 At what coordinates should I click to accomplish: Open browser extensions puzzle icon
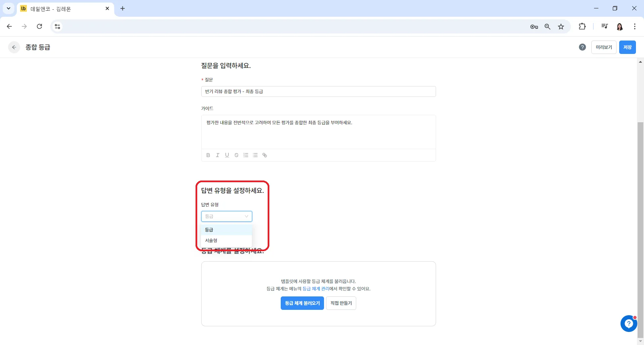click(x=582, y=26)
